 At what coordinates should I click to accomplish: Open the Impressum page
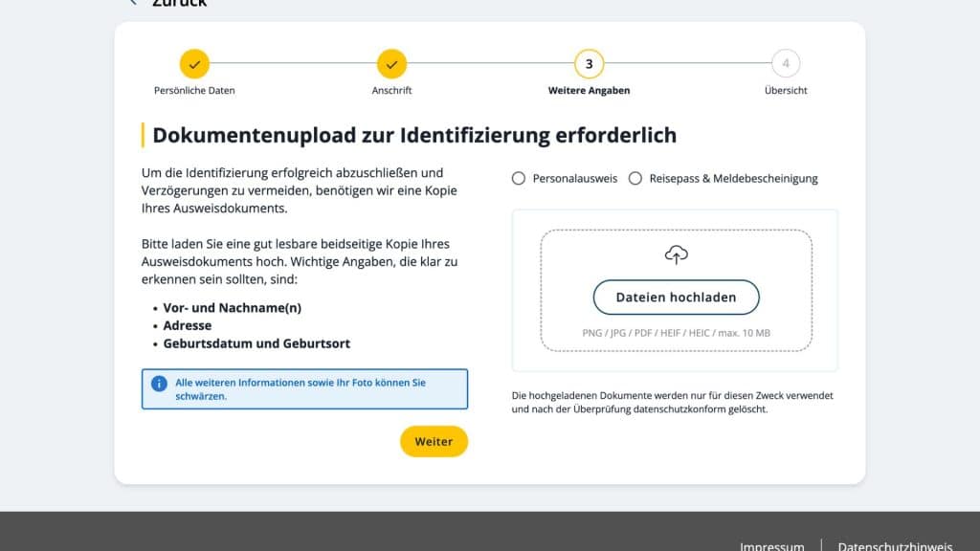pos(772,545)
